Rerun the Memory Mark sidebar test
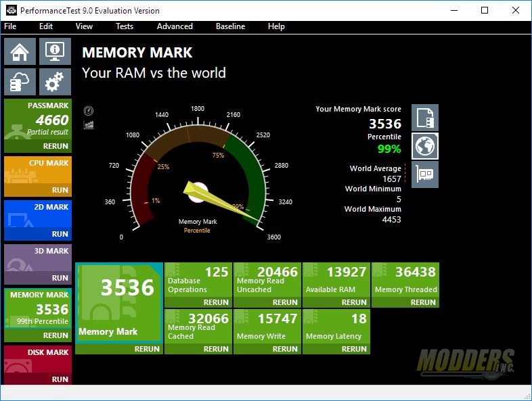Image resolution: width=532 pixels, height=401 pixels. click(56, 335)
